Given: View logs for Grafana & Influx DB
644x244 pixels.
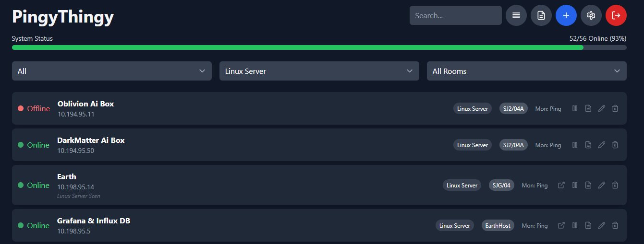Looking at the screenshot, I should pyautogui.click(x=588, y=225).
